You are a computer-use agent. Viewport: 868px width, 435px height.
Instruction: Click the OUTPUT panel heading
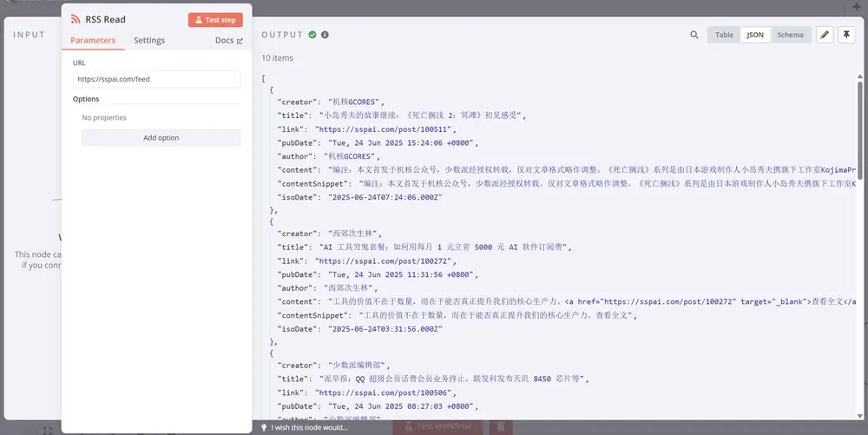(282, 35)
